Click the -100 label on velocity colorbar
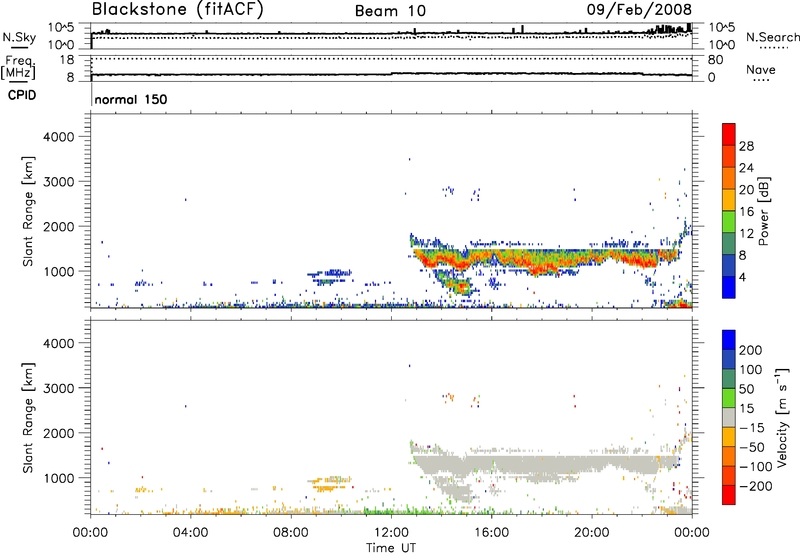The image size is (800, 554). click(755, 467)
